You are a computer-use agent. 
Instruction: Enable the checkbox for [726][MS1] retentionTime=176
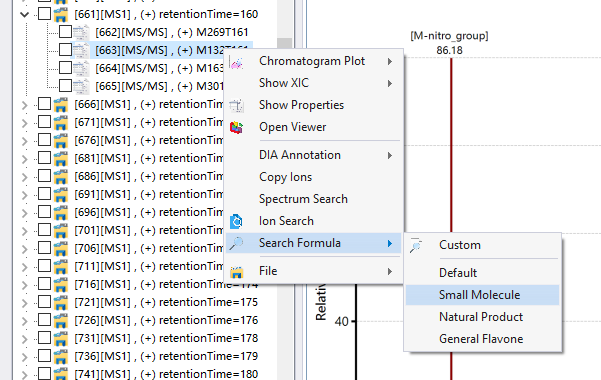tap(44, 319)
